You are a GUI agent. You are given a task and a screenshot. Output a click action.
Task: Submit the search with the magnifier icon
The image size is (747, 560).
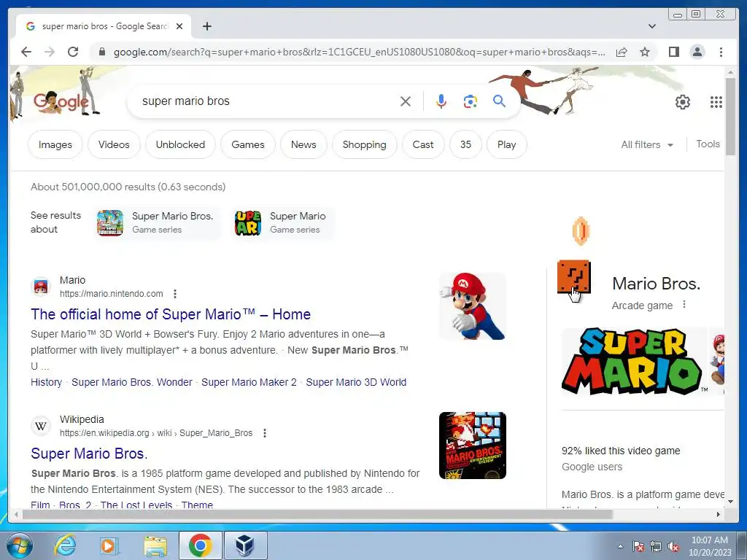(499, 101)
